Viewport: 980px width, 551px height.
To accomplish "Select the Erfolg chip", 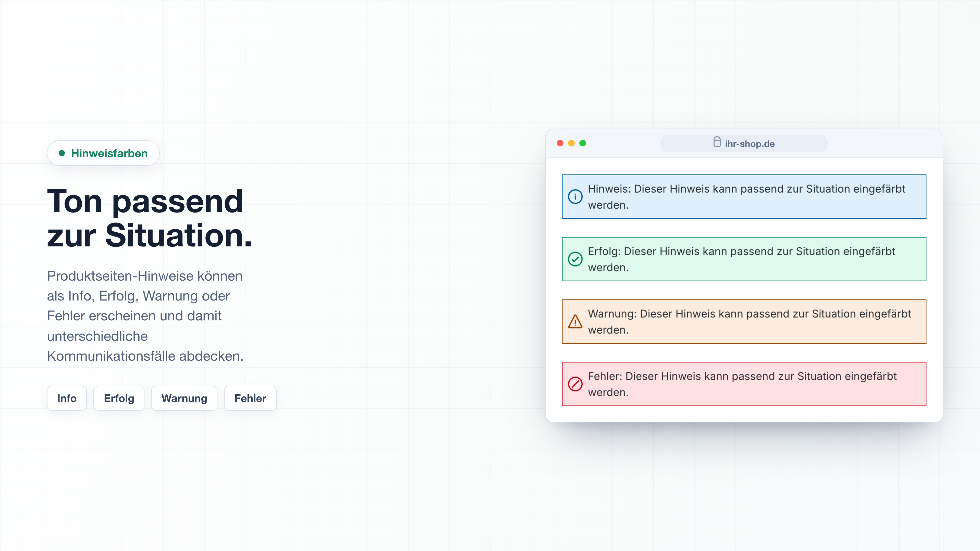I will pyautogui.click(x=119, y=398).
